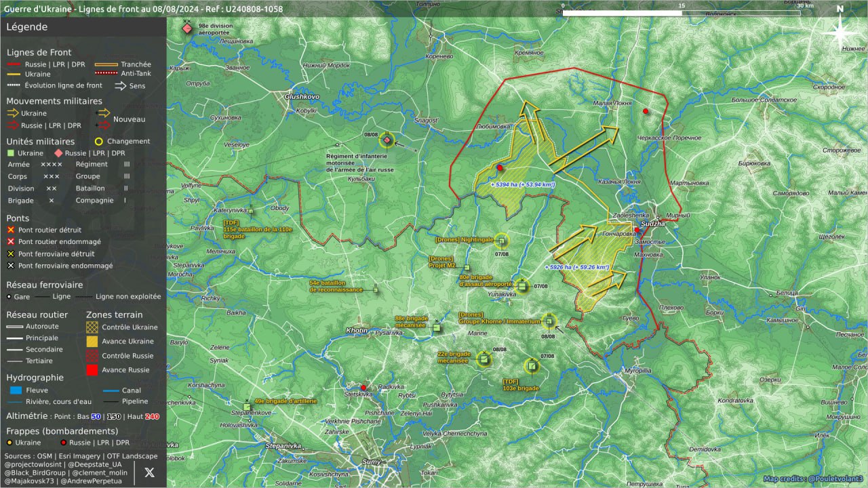868x488 pixels.
Task: Click the 49e brigade d'artillerie unit marker
Action: point(247,407)
